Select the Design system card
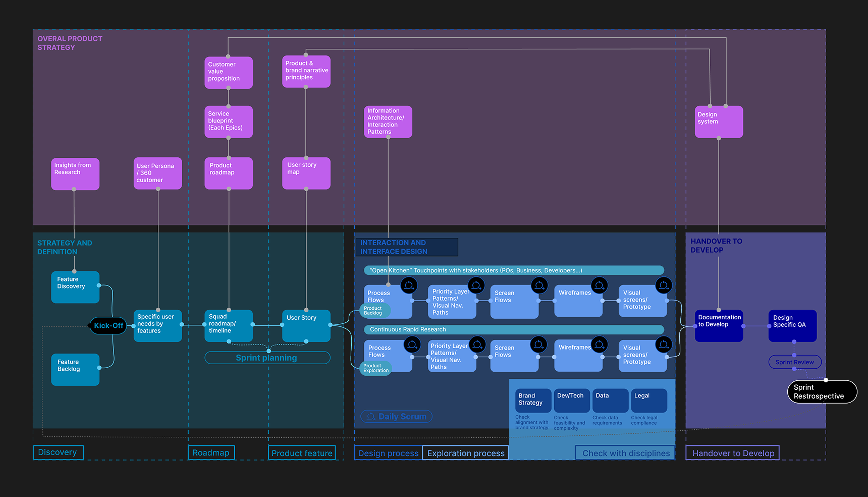 pyautogui.click(x=719, y=122)
